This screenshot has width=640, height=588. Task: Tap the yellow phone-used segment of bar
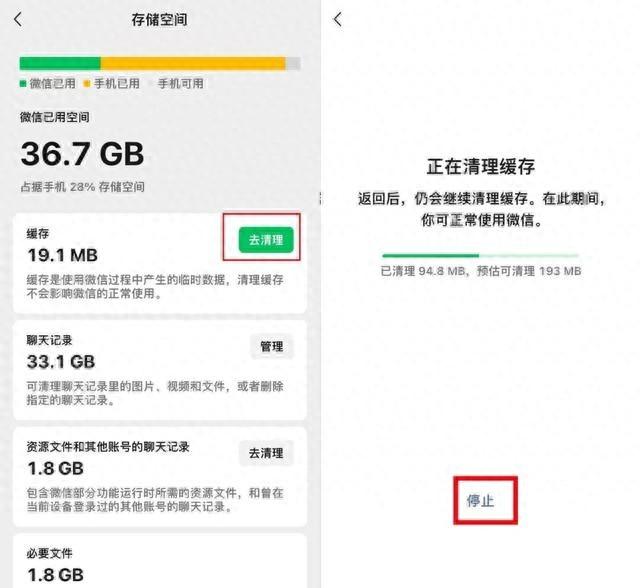[193, 63]
